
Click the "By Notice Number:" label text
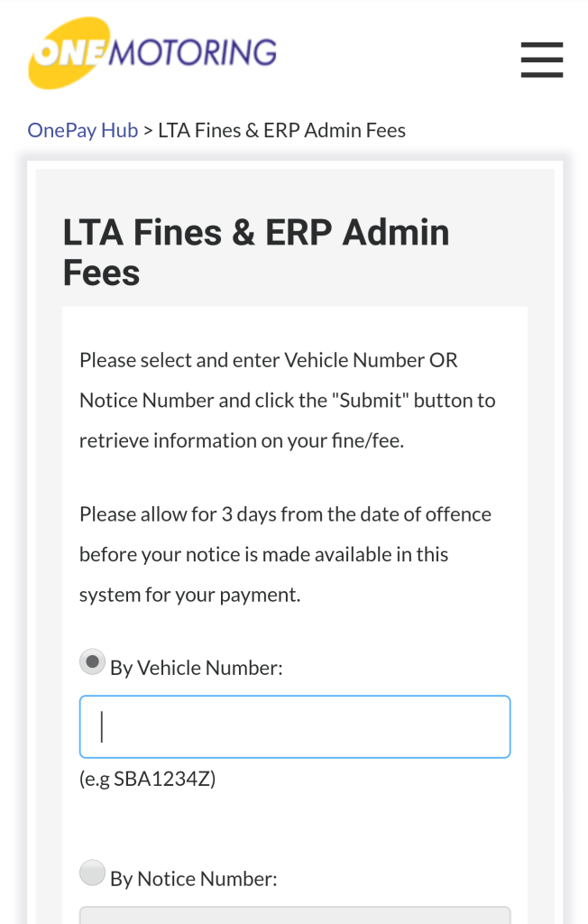(194, 879)
